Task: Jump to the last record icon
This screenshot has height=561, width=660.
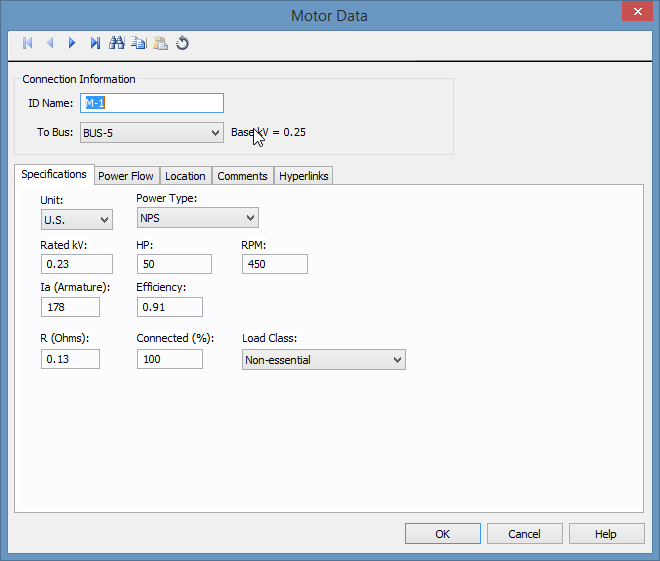Action: pyautogui.click(x=95, y=43)
